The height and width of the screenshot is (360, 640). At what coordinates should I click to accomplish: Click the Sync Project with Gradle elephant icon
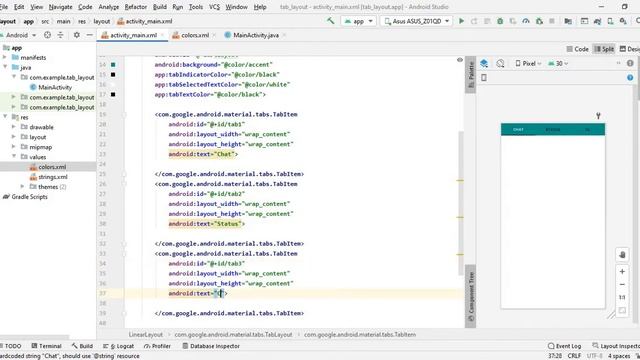pos(598,21)
